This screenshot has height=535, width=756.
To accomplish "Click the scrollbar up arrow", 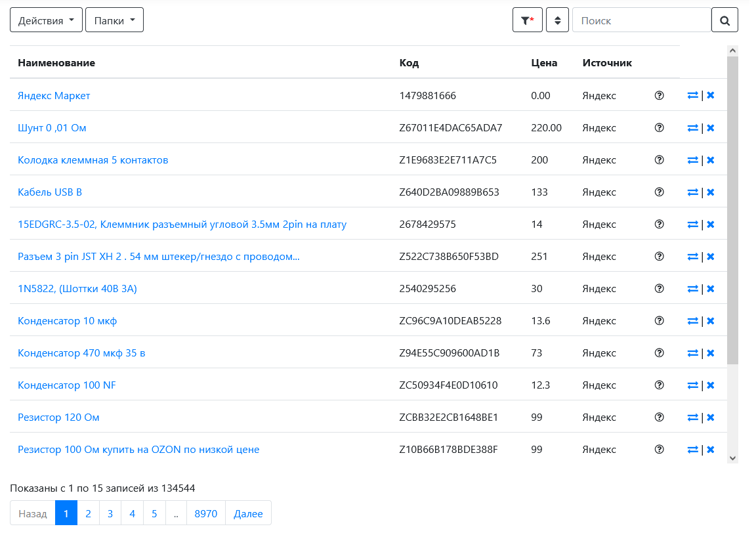I will (733, 51).
